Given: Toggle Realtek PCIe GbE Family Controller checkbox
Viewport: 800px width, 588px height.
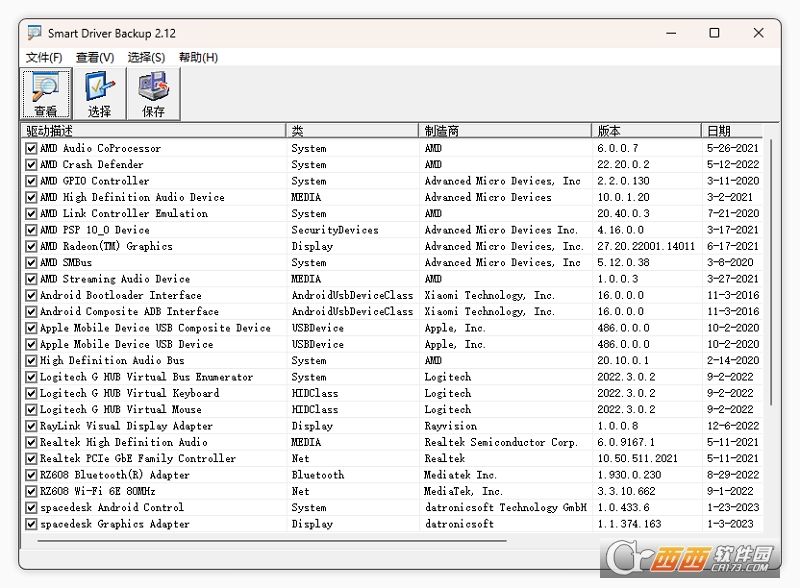Looking at the screenshot, I should (31, 459).
